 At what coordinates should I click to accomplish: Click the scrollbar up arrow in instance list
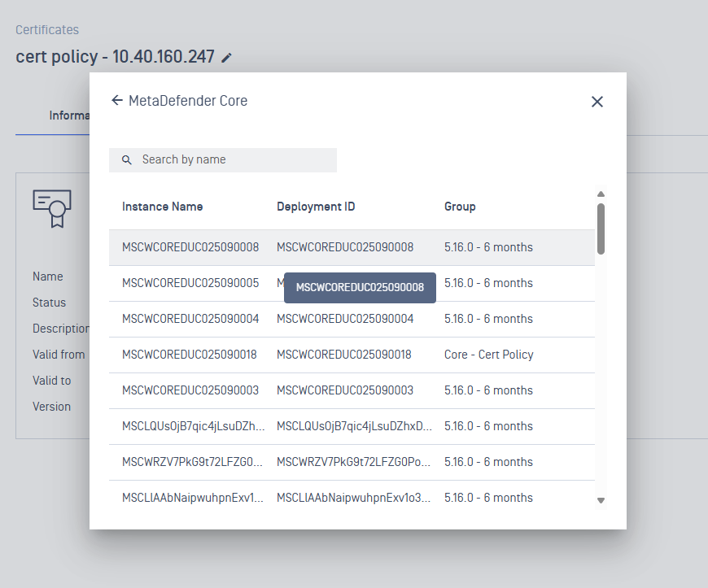601,194
